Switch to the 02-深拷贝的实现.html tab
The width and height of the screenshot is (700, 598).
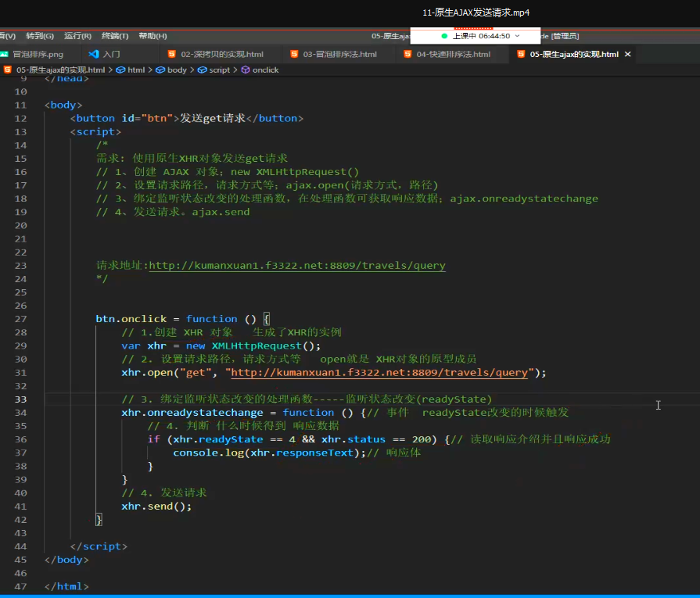point(222,54)
